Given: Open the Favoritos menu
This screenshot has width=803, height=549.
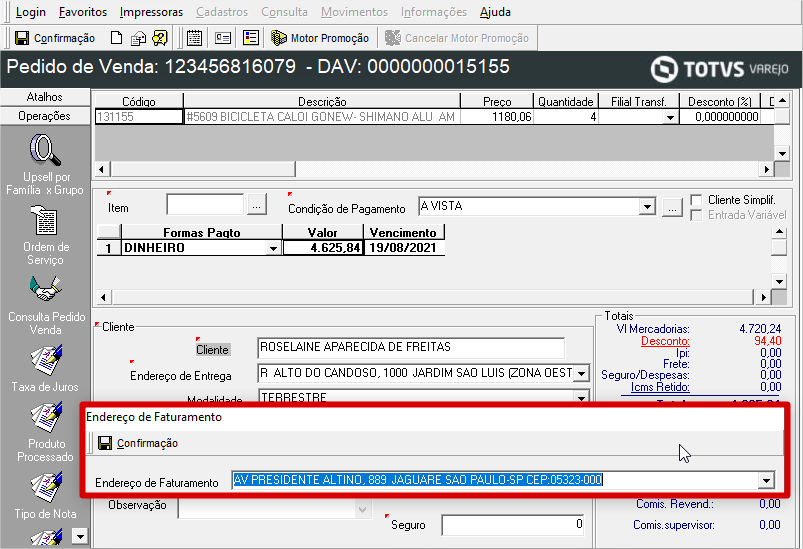Looking at the screenshot, I should pyautogui.click(x=83, y=12).
